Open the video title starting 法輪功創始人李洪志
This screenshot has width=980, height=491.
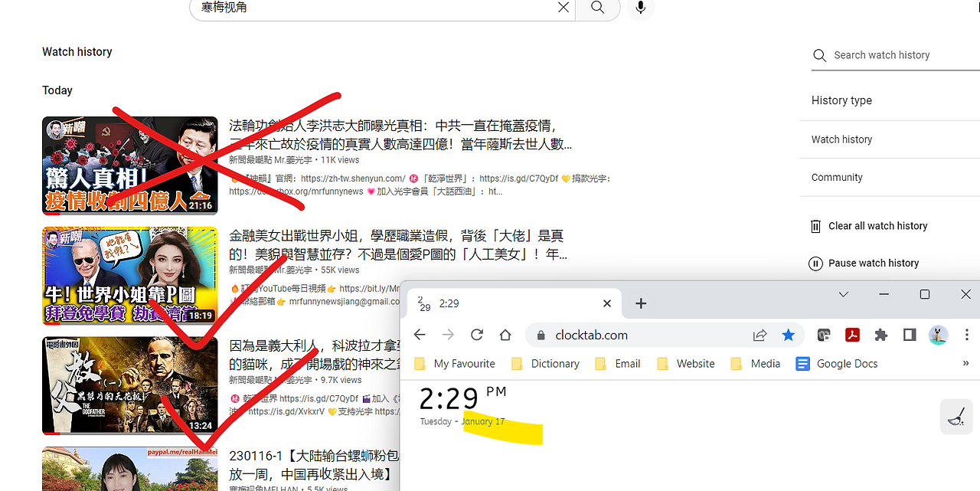click(x=400, y=135)
